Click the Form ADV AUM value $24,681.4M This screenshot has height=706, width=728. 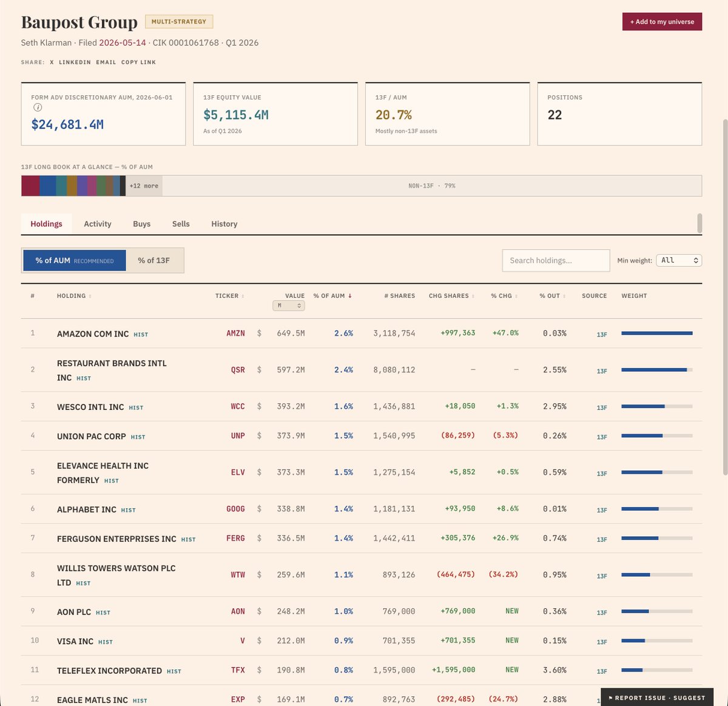click(x=67, y=124)
